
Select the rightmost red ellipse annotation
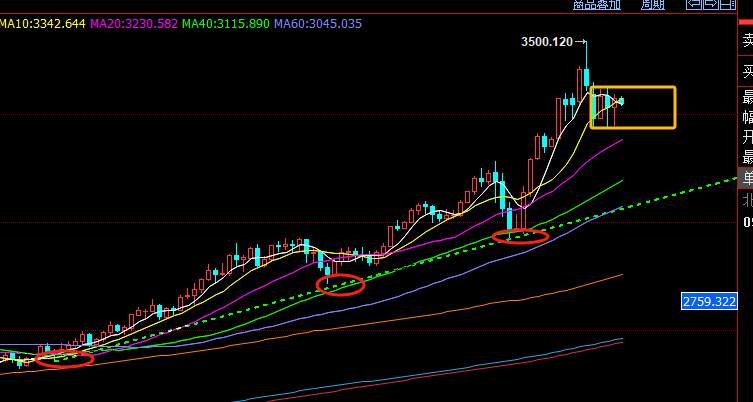(521, 237)
